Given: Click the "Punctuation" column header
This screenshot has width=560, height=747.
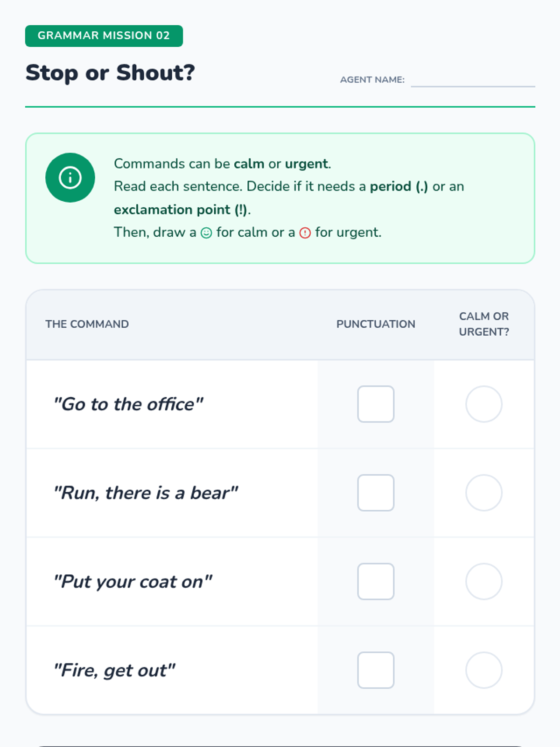Looking at the screenshot, I should click(376, 324).
